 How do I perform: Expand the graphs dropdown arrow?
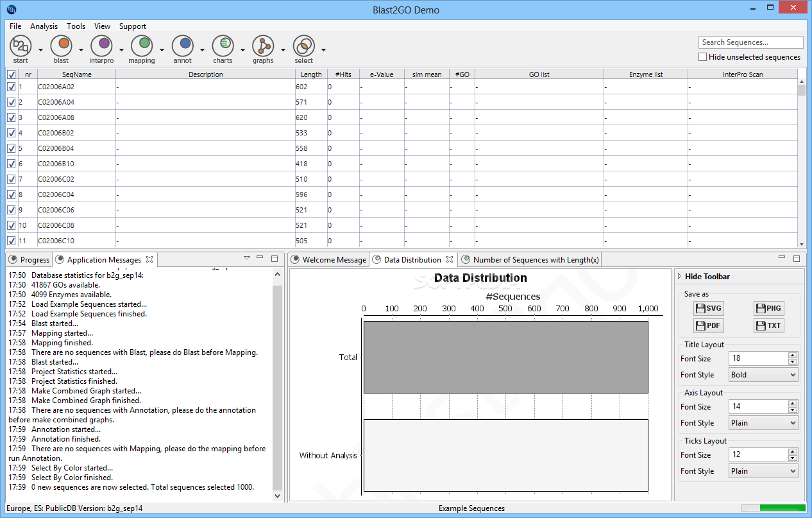(x=283, y=49)
